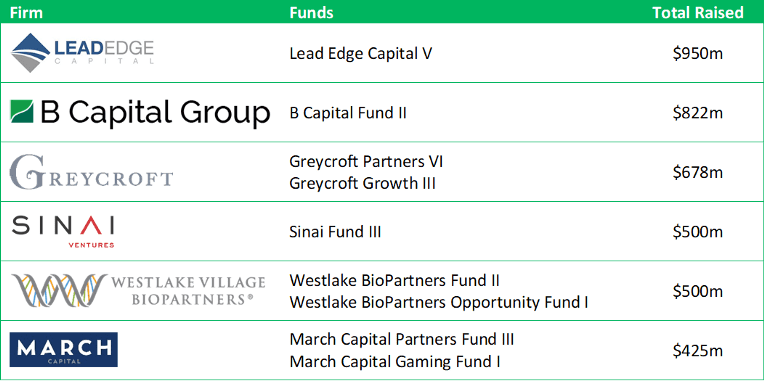Viewport: 764px width, 383px height.
Task: Click the $950m total raised value
Action: (x=698, y=53)
